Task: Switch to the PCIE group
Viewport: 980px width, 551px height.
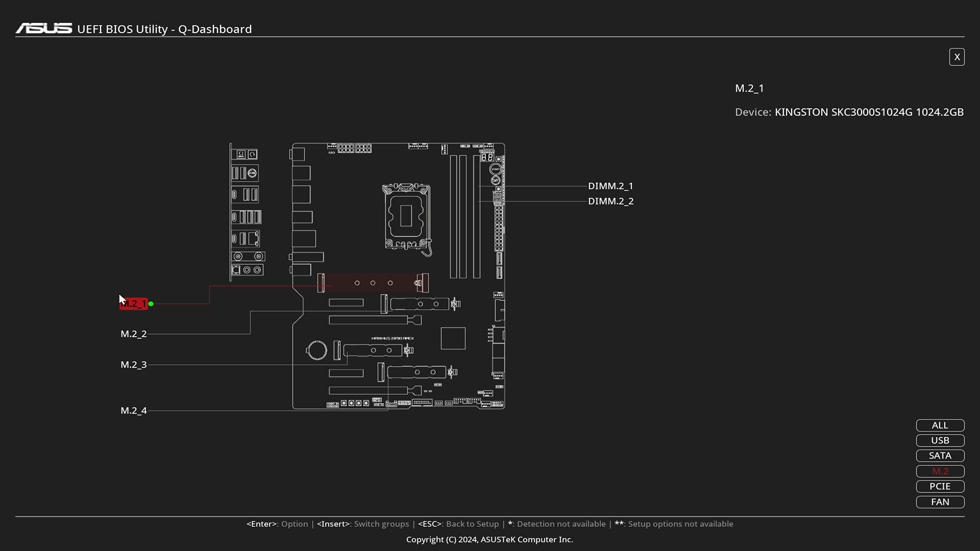Action: click(x=940, y=487)
